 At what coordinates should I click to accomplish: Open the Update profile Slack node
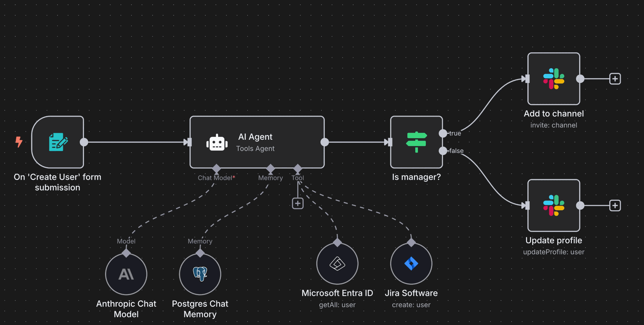pos(554,205)
